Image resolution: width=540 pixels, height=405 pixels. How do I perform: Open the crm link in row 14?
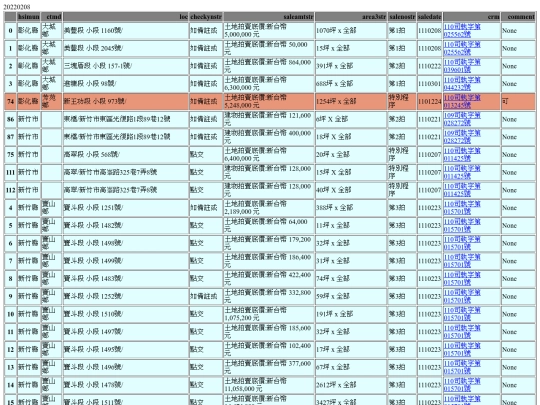coord(462,385)
